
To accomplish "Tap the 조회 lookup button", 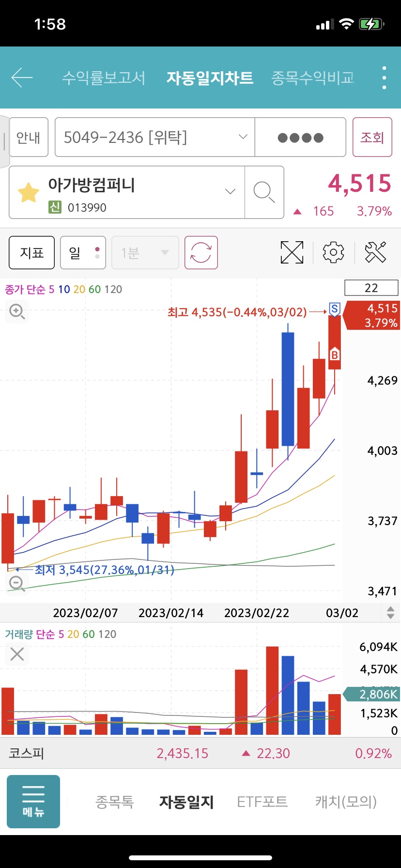I will pos(372,137).
